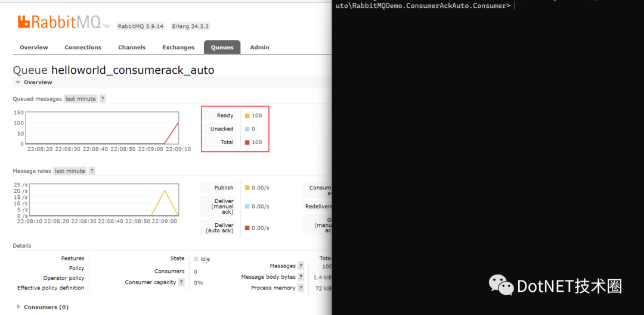The width and height of the screenshot is (644, 315).
Task: Click the Effective policy definition label
Action: pos(51,288)
